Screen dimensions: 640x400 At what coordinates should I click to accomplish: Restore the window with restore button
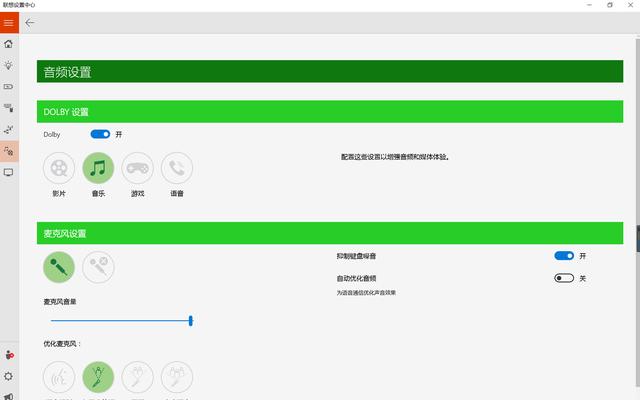click(x=609, y=5)
